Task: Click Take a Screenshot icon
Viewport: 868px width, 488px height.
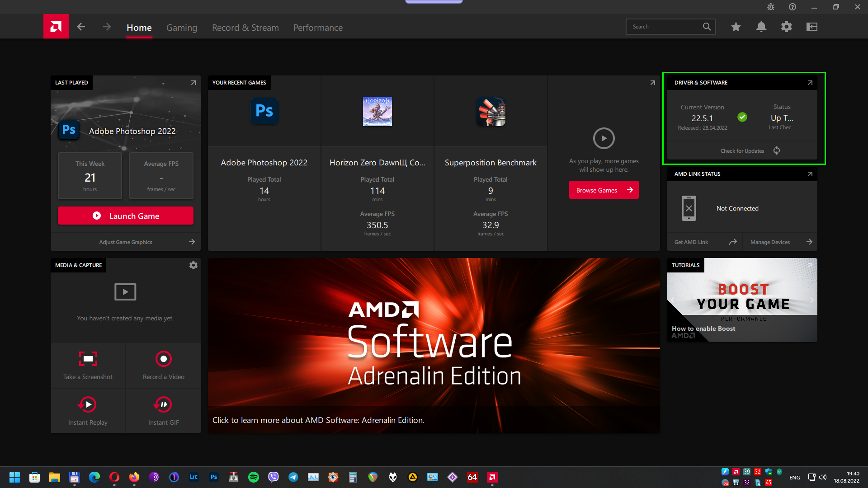Action: (88, 359)
